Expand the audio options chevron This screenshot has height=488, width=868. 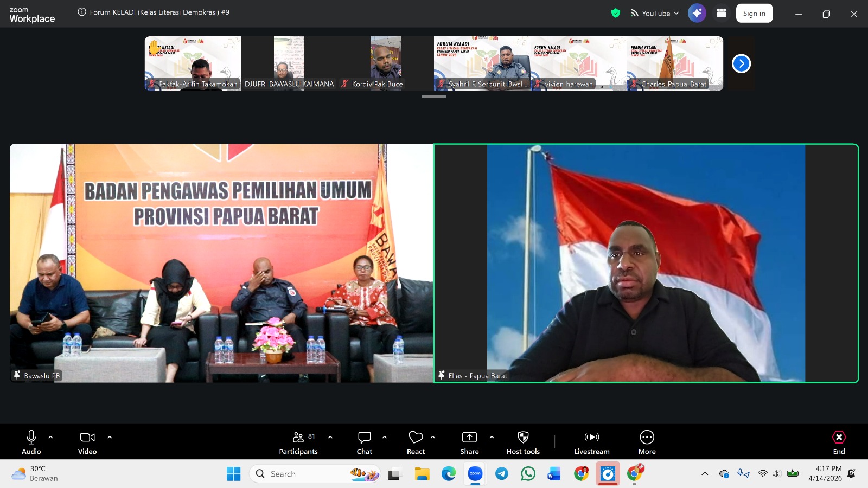[x=50, y=436]
